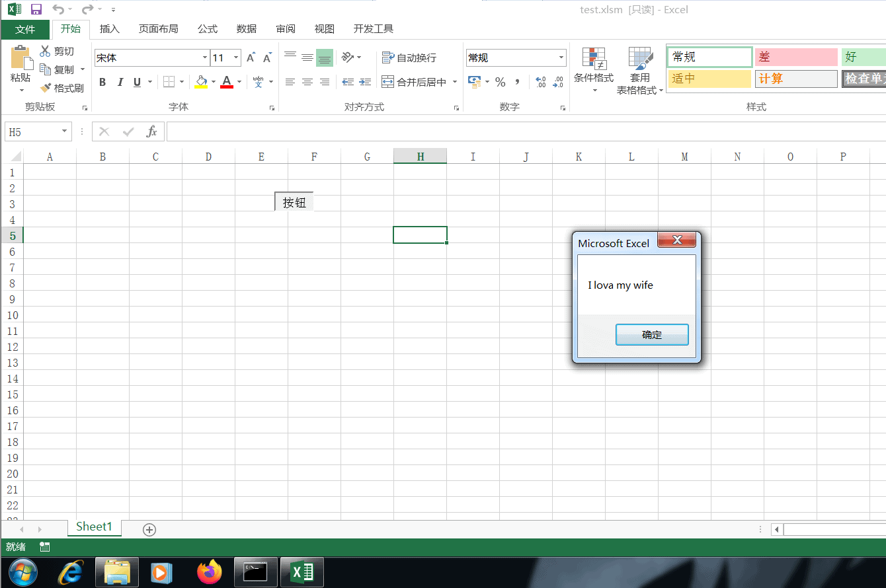886x588 pixels.
Task: Apply the 适中 cell style
Action: coord(709,79)
